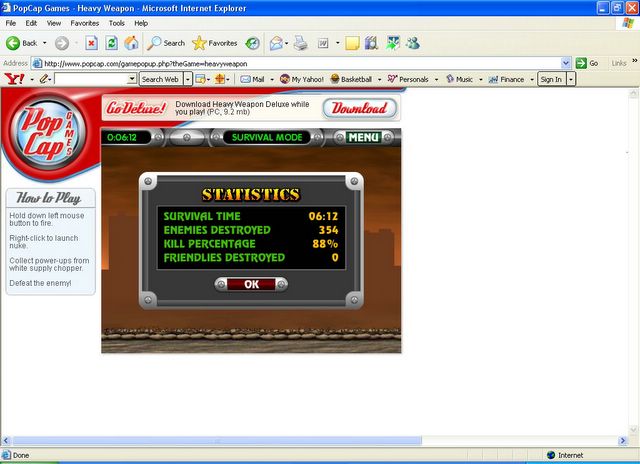
Task: Click the Go Deluxe! banner link
Action: [136, 108]
